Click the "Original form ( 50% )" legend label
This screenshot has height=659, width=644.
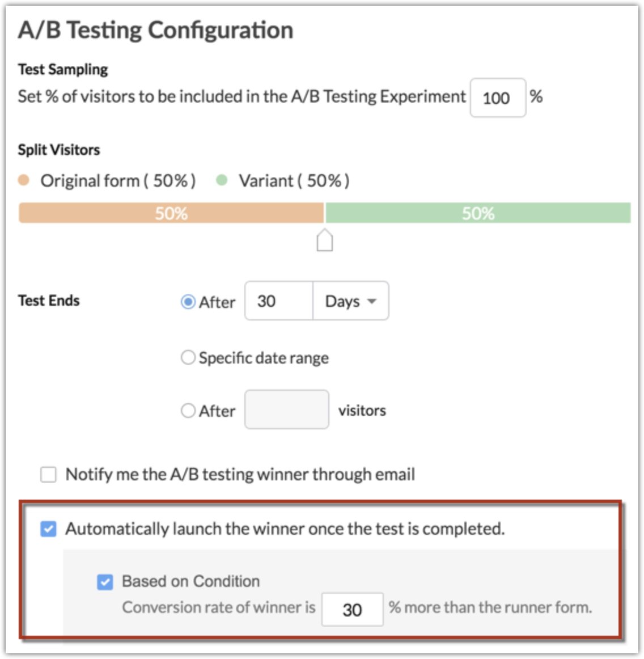(x=118, y=181)
